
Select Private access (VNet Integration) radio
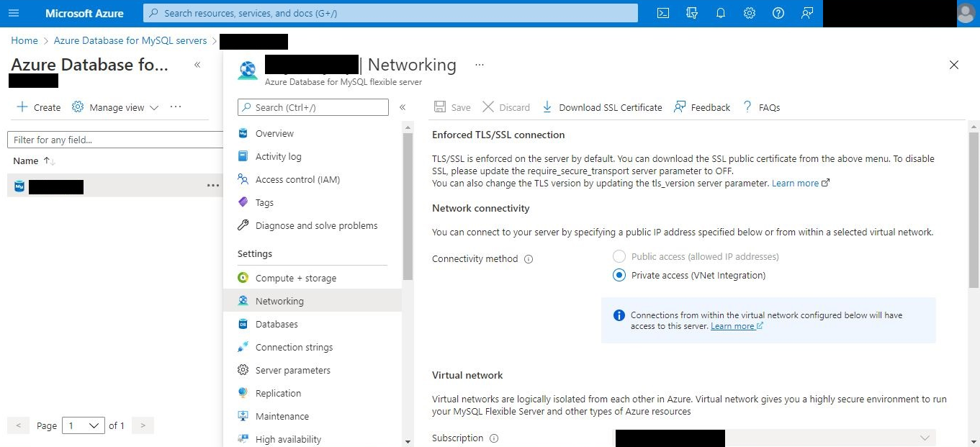tap(619, 275)
